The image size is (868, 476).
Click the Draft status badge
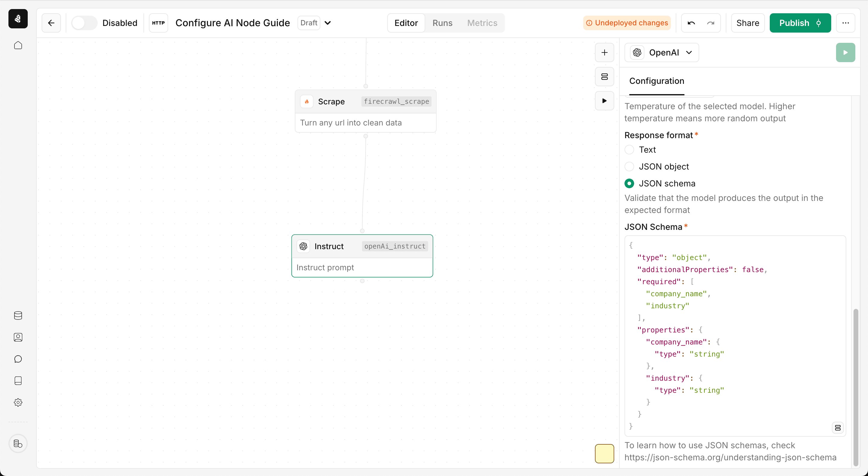pyautogui.click(x=309, y=23)
